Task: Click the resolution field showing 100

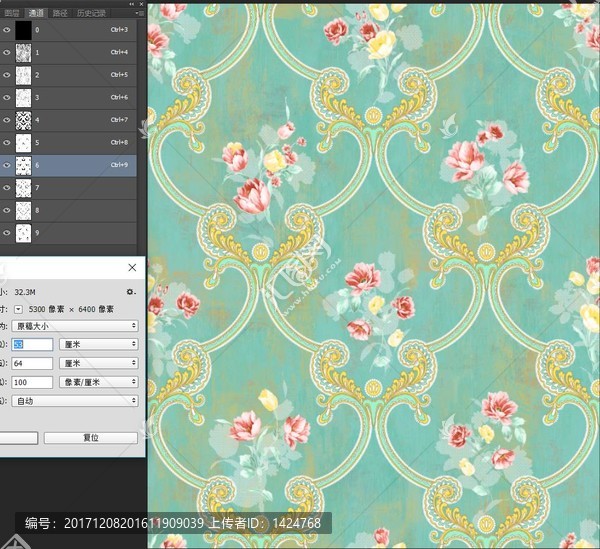Action: (x=32, y=382)
